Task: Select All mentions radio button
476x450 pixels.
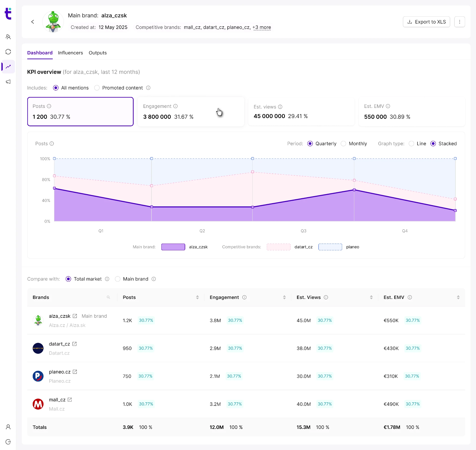Action: 56,88
